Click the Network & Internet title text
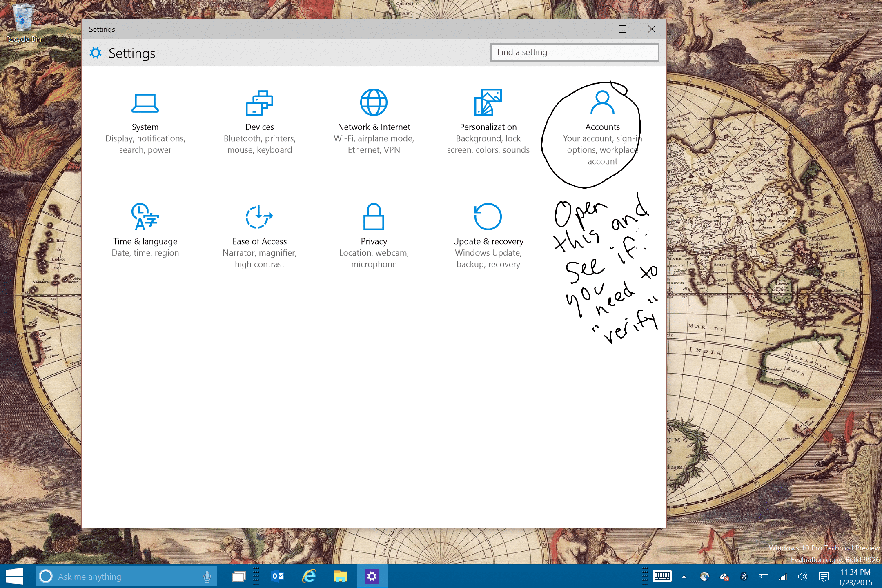The width and height of the screenshot is (882, 588). coord(374,127)
